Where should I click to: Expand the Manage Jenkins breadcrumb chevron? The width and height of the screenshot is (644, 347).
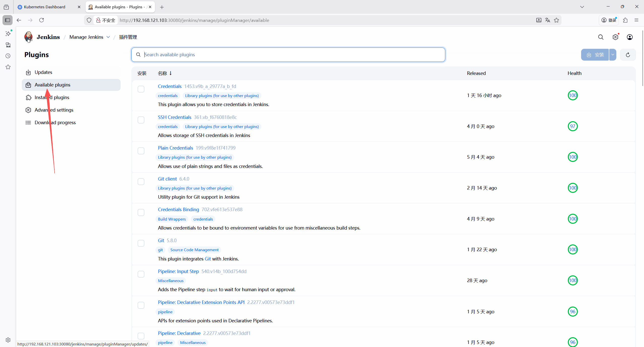pyautogui.click(x=108, y=37)
